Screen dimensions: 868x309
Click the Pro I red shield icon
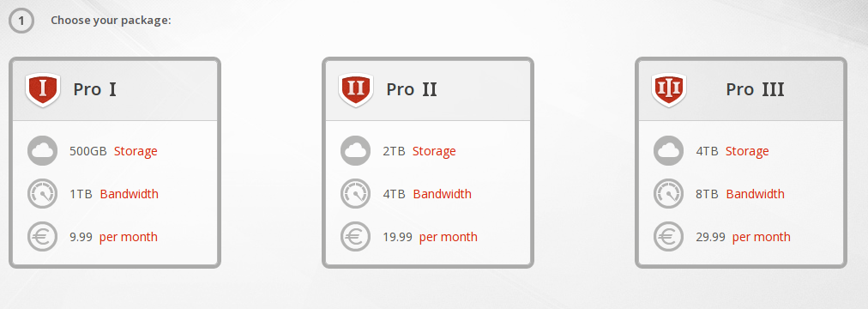[x=43, y=89]
